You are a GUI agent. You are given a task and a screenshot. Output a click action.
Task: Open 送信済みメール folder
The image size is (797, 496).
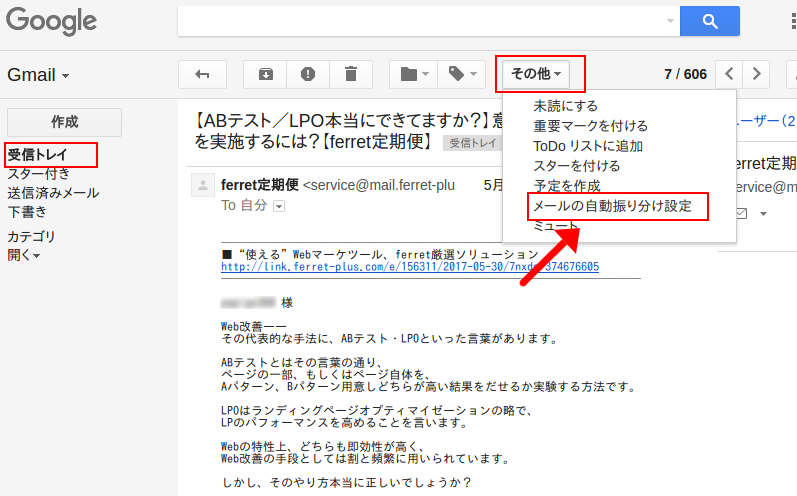point(53,193)
